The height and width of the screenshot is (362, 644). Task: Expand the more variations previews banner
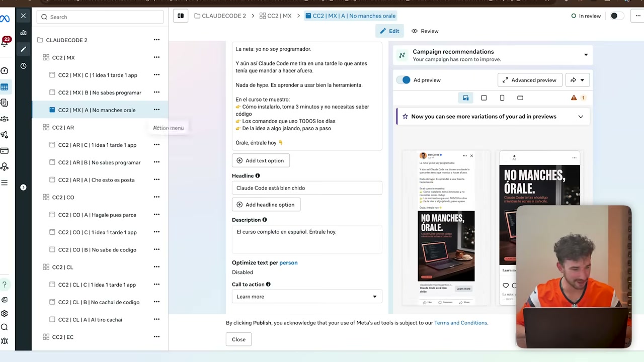(x=581, y=117)
